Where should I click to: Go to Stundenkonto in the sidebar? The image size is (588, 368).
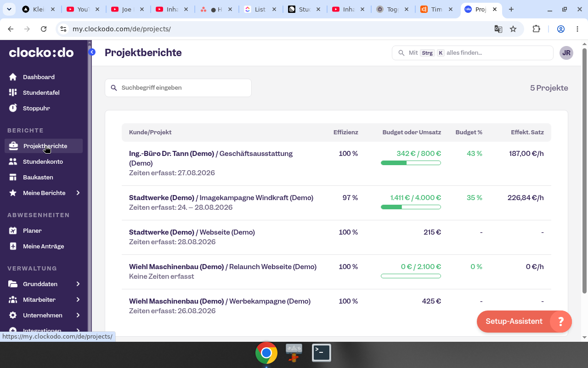[44, 161]
